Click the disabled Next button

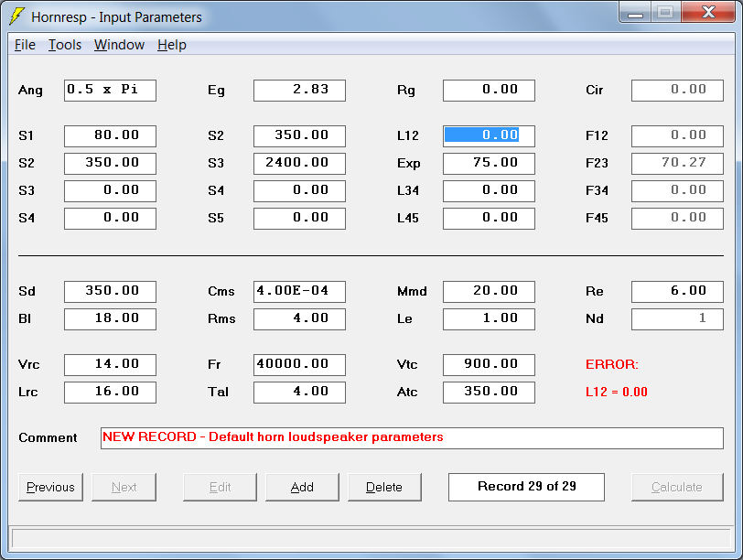[124, 487]
